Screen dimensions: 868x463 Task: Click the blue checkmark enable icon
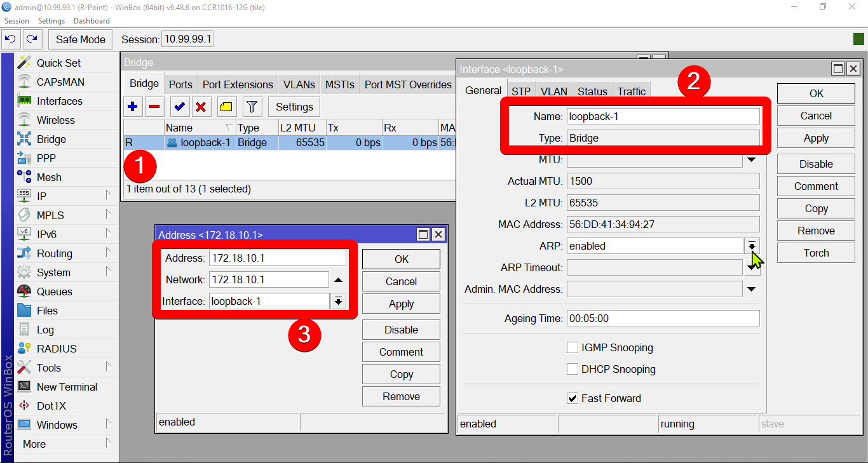click(180, 107)
